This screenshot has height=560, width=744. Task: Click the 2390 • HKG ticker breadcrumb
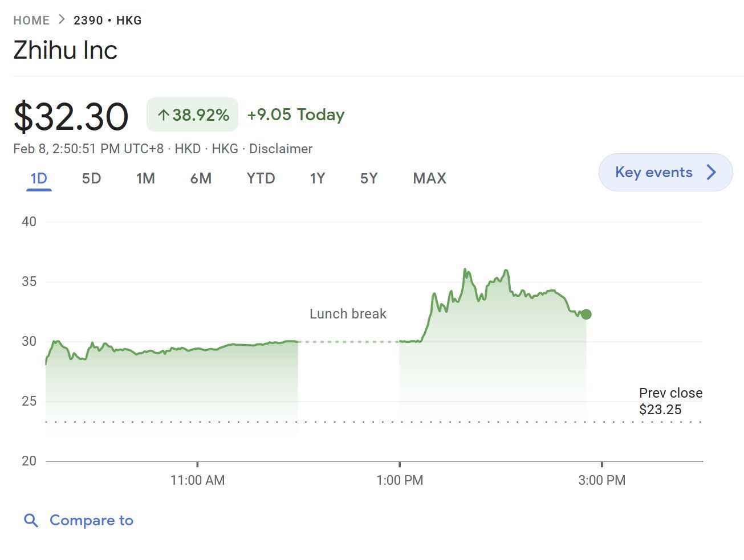108,21
